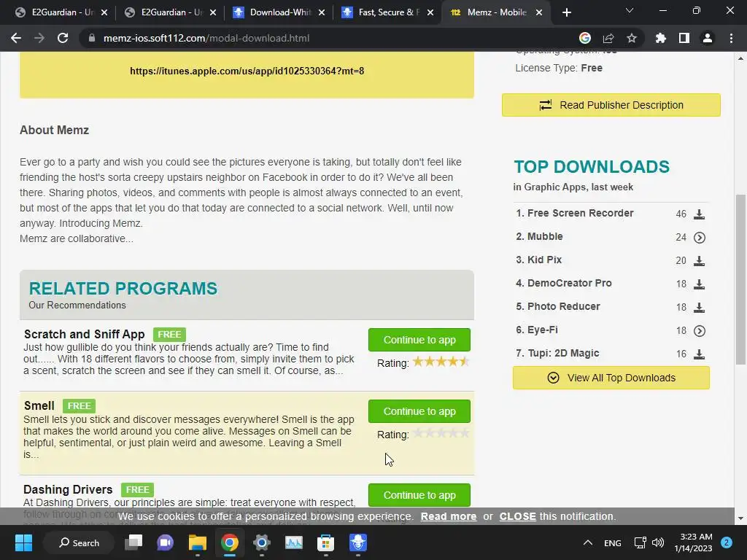The height and width of the screenshot is (560, 747).
Task: Open Task View on the taskbar
Action: coord(133,542)
